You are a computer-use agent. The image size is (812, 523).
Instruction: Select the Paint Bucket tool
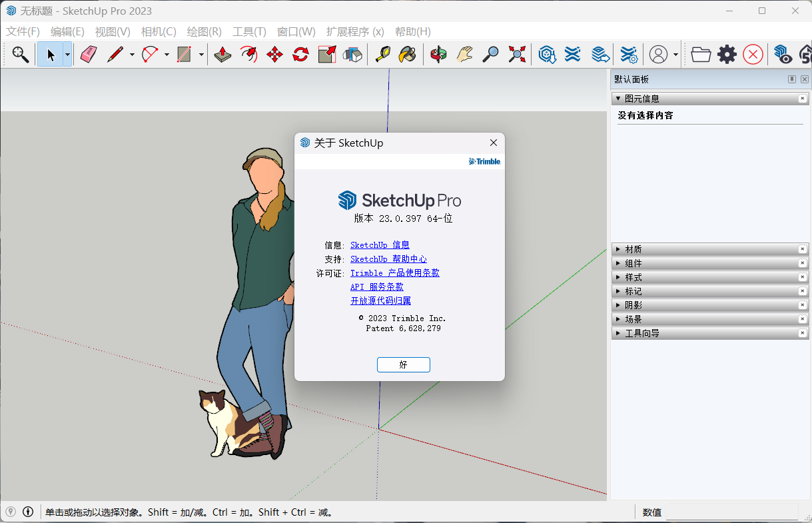pyautogui.click(x=408, y=54)
